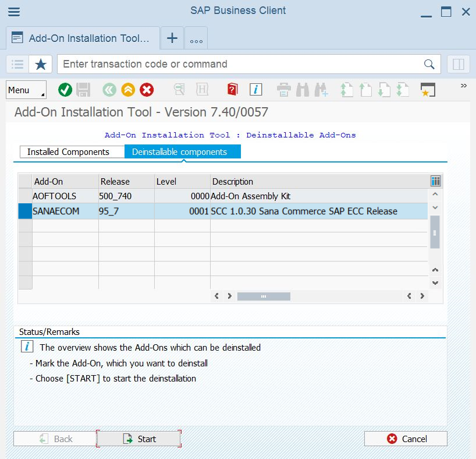
Task: Select Deinstallable components tab
Action: point(183,151)
